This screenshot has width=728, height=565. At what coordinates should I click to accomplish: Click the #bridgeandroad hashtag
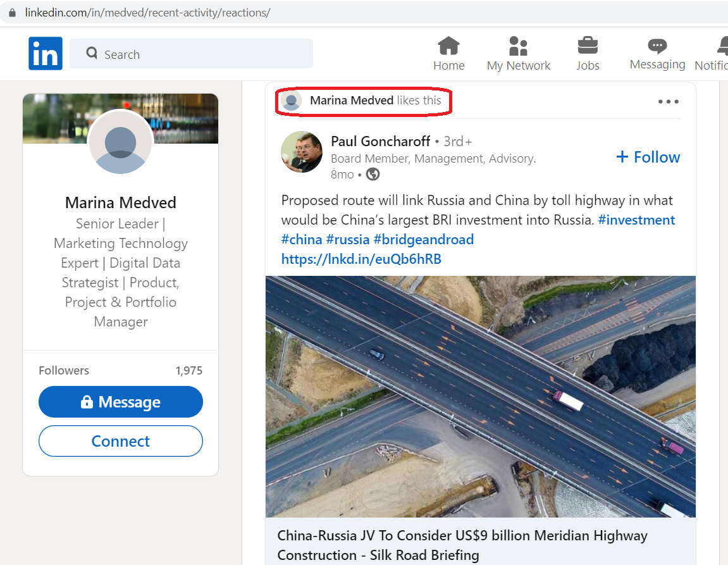[423, 240]
